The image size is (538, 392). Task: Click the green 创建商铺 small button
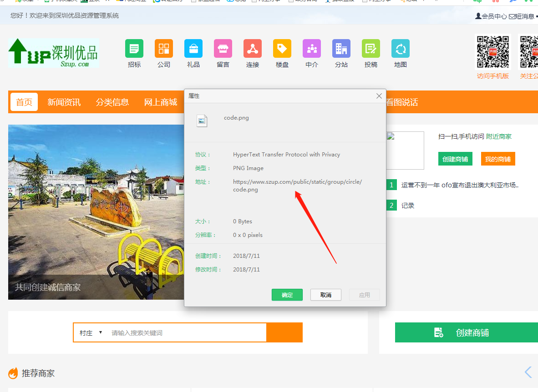[455, 159]
